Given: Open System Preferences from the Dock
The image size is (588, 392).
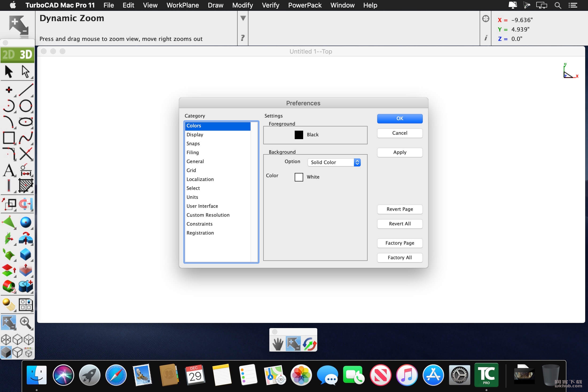Looking at the screenshot, I should click(459, 375).
